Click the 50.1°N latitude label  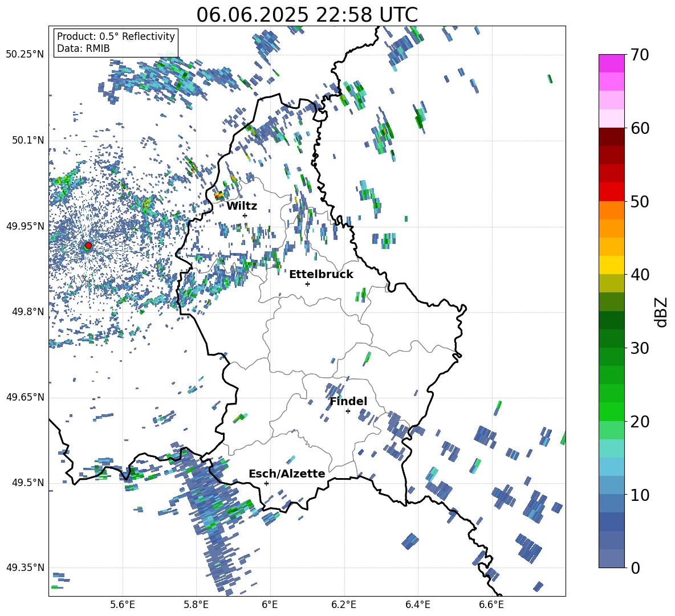click(28, 140)
